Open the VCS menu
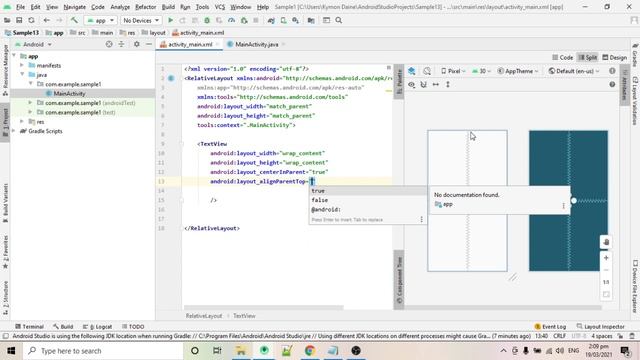 tap(220, 7)
